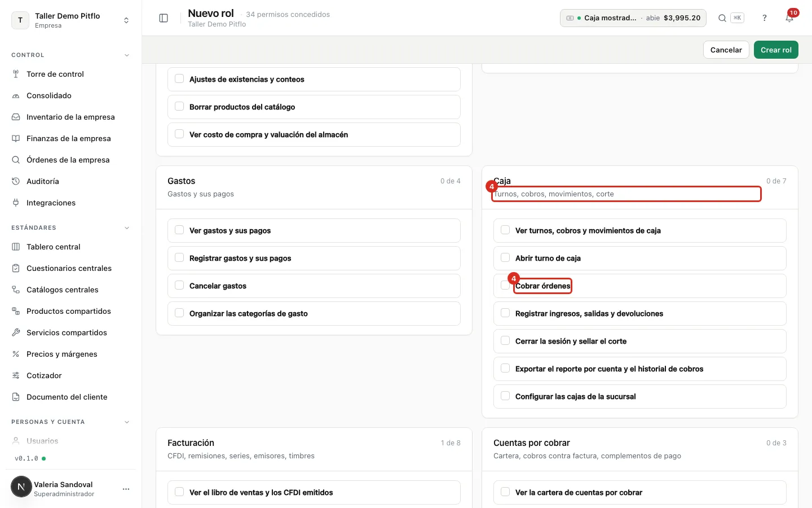Screen dimensions: 812x508
Task: Collapse the CONTROL sidebar section
Action: [x=127, y=55]
